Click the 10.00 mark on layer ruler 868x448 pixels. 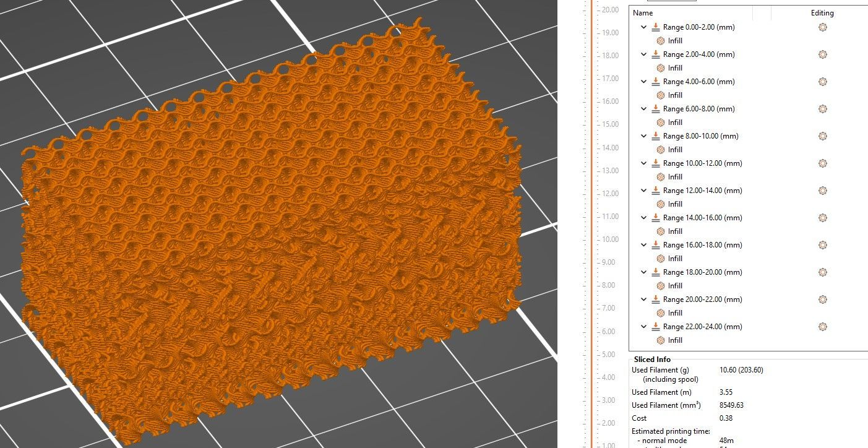point(611,239)
